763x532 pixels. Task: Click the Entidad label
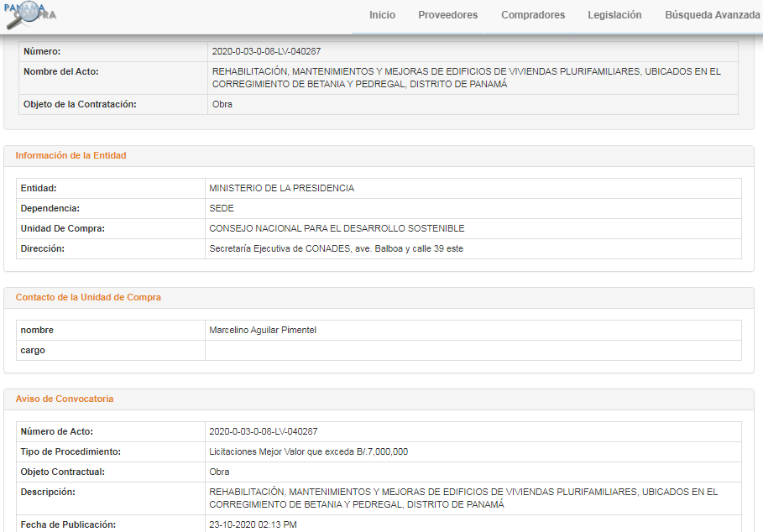coord(39,188)
